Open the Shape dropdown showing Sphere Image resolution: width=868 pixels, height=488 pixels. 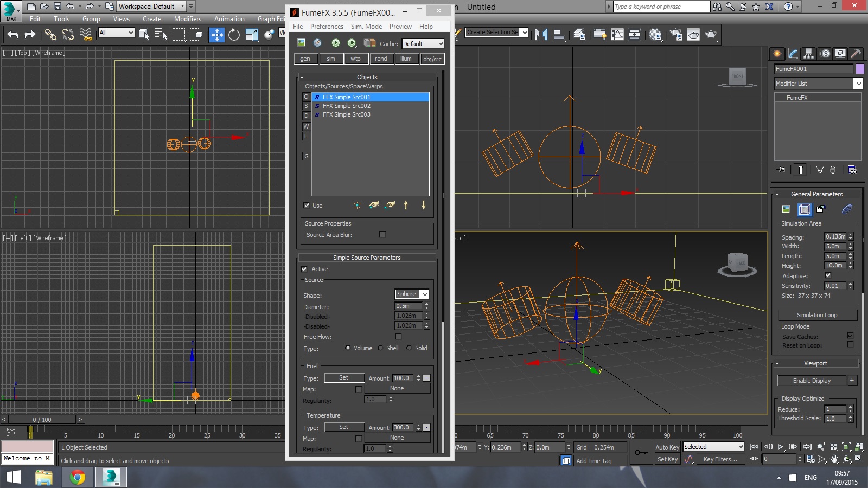point(412,294)
